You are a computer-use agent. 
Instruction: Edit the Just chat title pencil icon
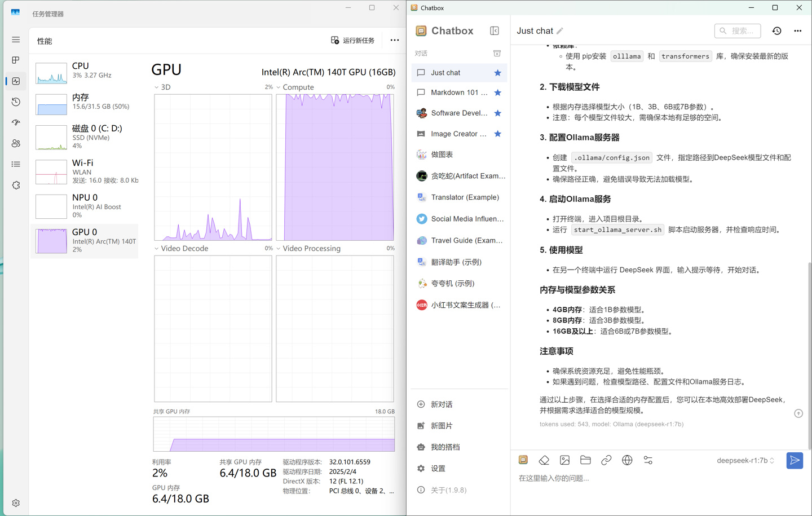[x=560, y=31]
